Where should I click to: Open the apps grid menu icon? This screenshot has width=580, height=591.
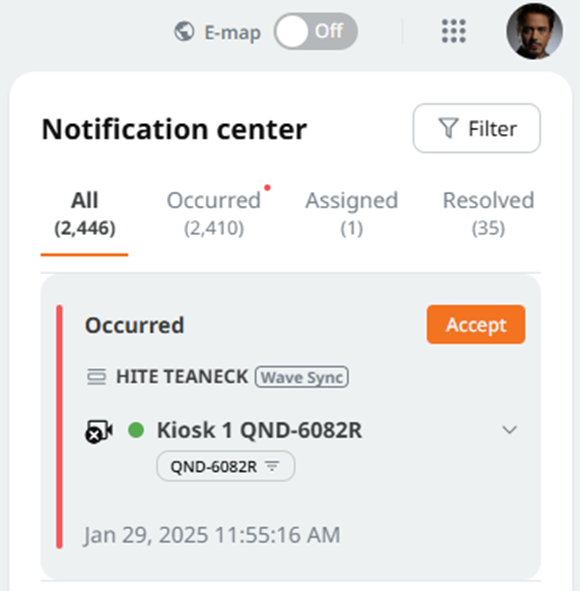pyautogui.click(x=454, y=31)
